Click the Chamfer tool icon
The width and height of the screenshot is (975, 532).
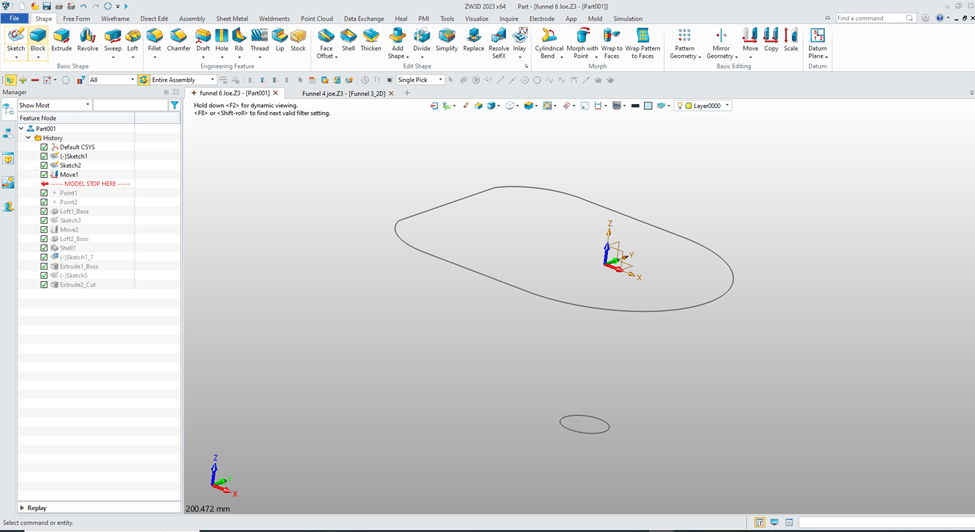[178, 40]
